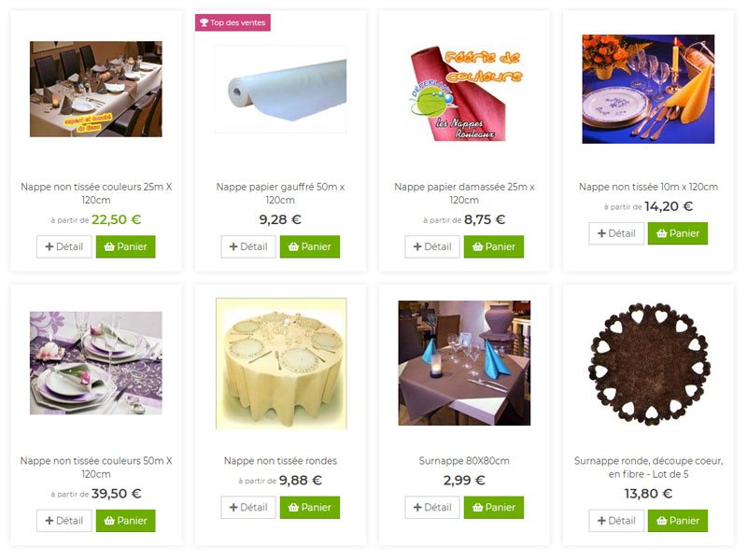Add Surnappe 80X80cm to Panier
The width and height of the screenshot is (747, 560).
pos(494,508)
